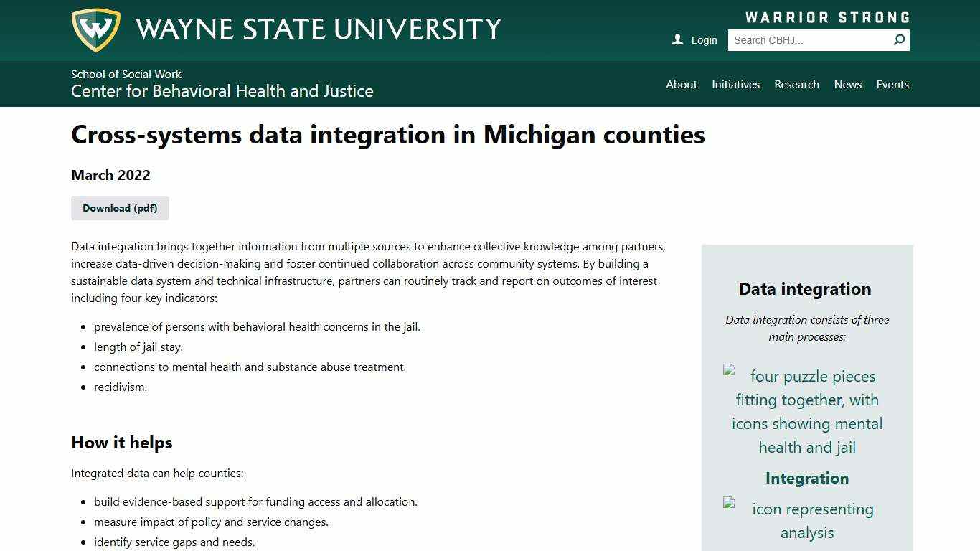Click the search magnifying glass icon
This screenshot has width=980, height=551.
click(x=899, y=40)
